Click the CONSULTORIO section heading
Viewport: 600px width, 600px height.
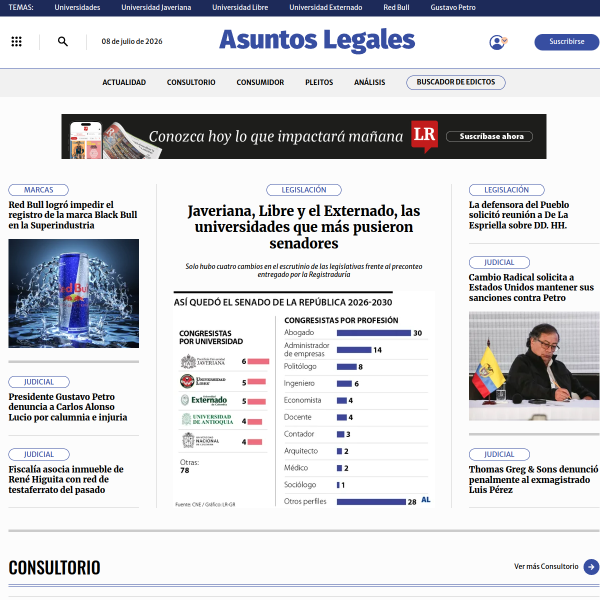click(54, 567)
